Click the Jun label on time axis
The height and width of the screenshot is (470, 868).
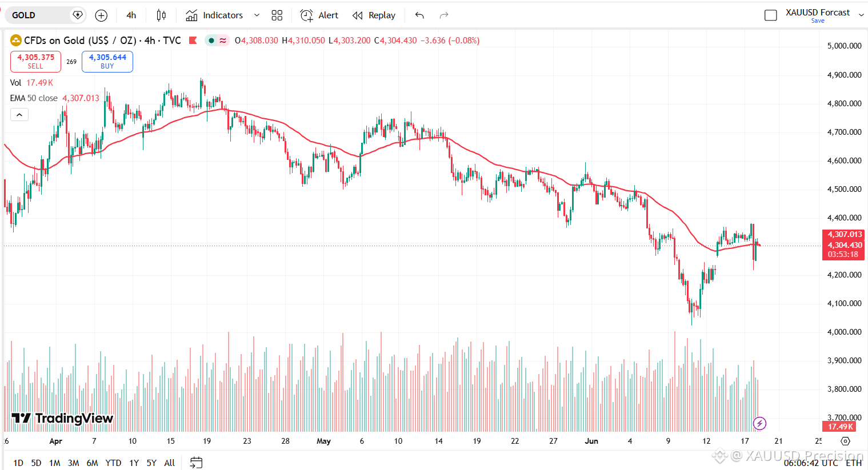(591, 441)
